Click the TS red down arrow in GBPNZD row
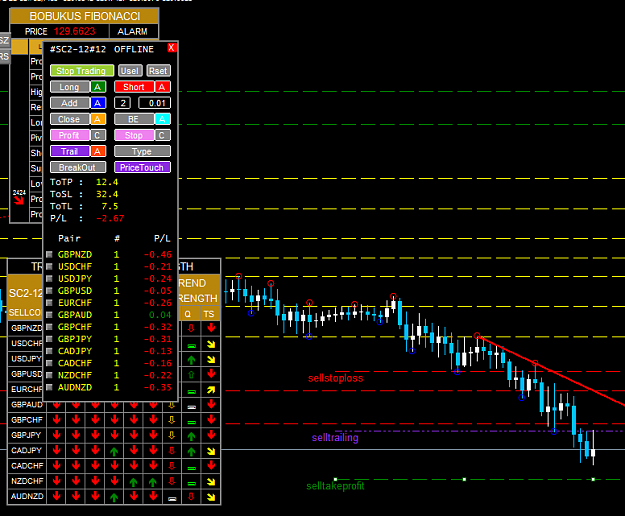Viewport: 625px width, 516px height. (211, 328)
